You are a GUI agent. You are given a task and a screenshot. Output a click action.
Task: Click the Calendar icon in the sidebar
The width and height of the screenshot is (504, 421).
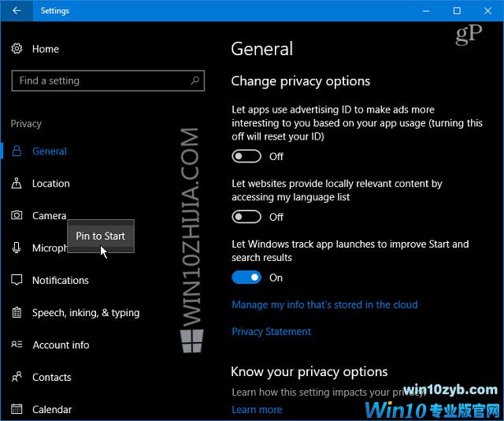tap(17, 409)
